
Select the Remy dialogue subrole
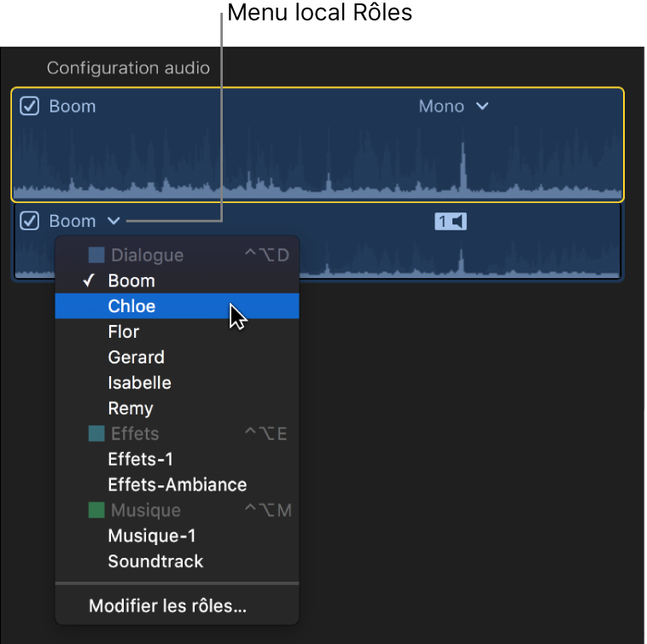131,409
